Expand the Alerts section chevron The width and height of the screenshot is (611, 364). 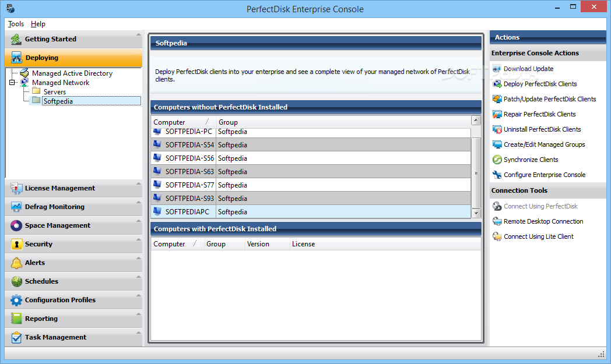click(138, 259)
